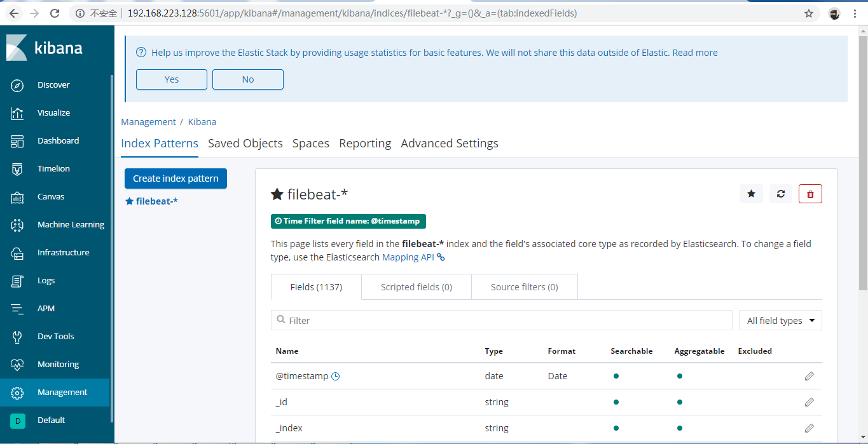Edit the _index field pencil icon
Viewport: 868px width, 444px height.
(809, 428)
